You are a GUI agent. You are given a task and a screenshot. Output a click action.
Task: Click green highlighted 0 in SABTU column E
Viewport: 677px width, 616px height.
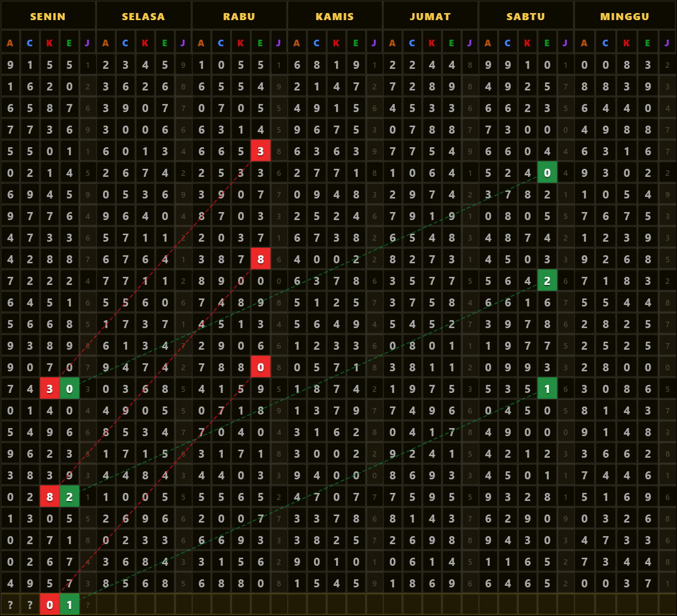[547, 173]
